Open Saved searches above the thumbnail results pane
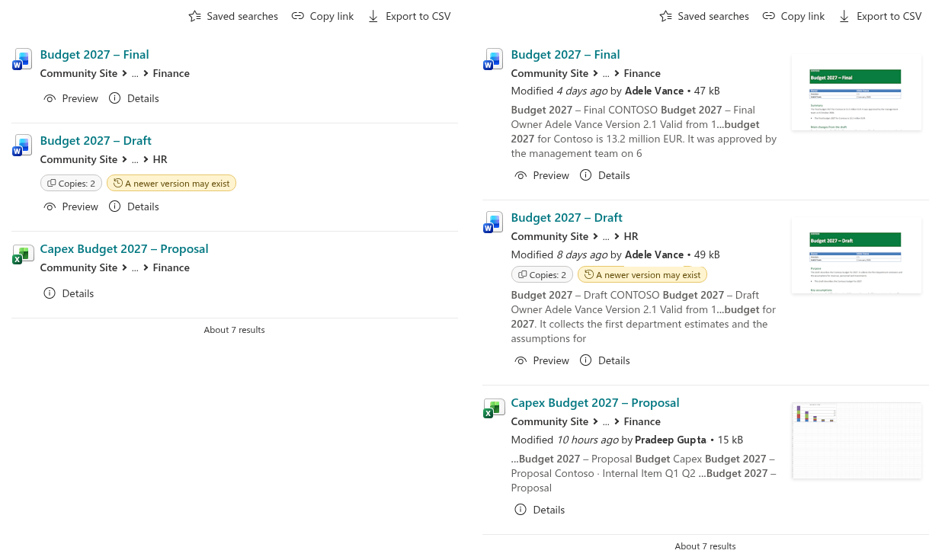This screenshot has width=945, height=560. pos(704,16)
